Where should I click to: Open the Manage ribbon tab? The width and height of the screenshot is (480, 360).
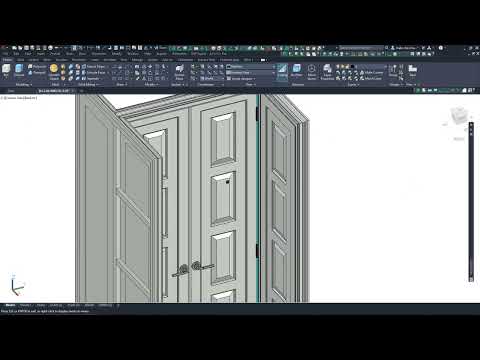coord(137,60)
